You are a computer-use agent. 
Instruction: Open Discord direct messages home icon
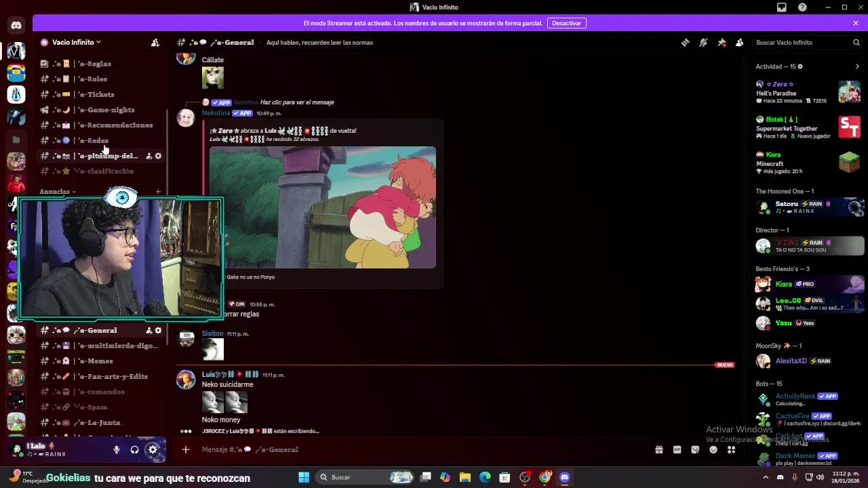(x=16, y=26)
